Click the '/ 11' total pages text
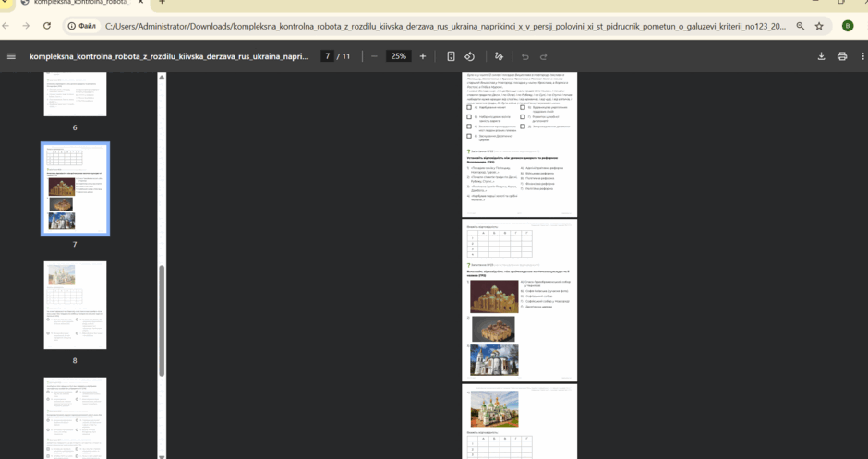The image size is (868, 459). click(x=344, y=56)
